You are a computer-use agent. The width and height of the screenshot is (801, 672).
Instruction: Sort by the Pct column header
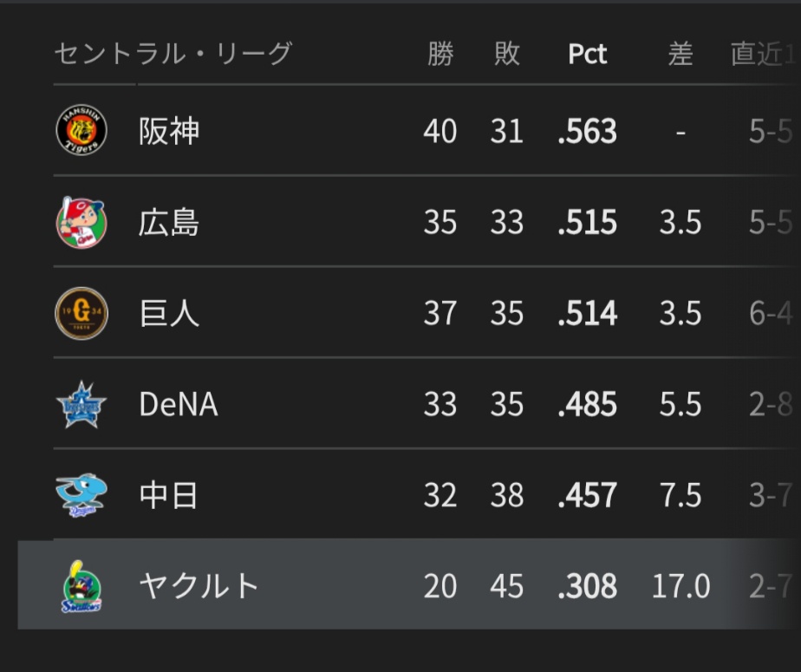point(588,55)
